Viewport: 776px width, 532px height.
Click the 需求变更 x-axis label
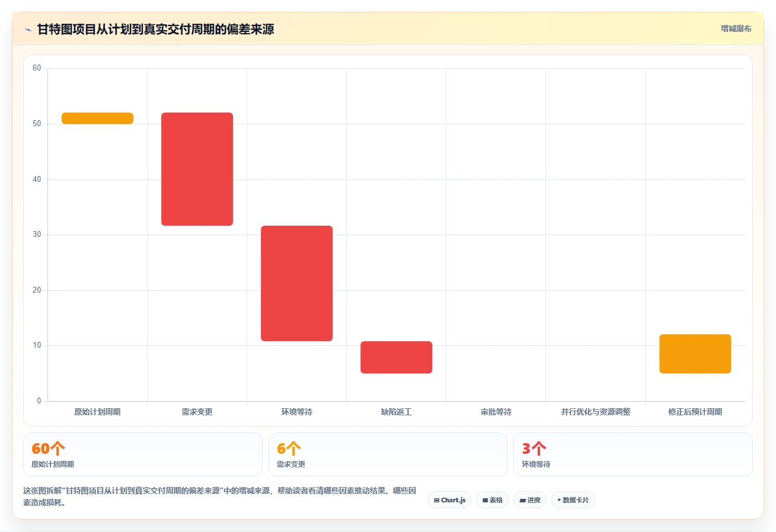click(x=197, y=412)
